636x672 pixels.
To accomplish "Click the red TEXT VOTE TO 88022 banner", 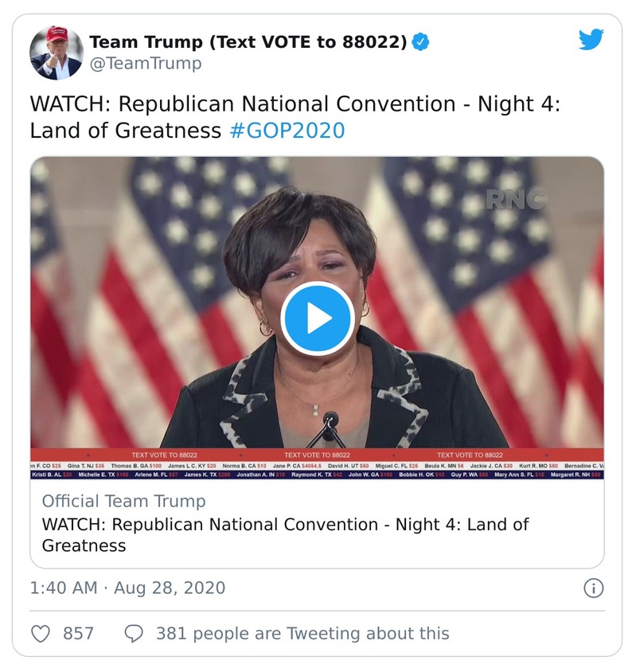I will tap(317, 455).
